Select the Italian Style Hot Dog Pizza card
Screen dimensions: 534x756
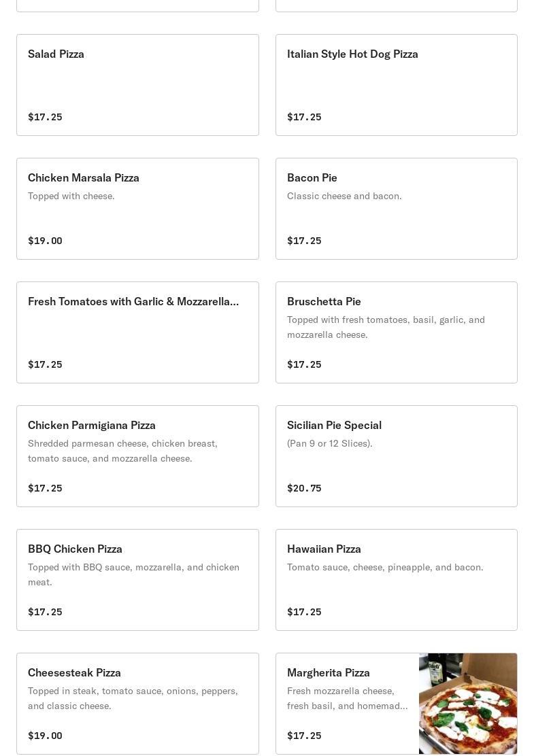pyautogui.click(x=396, y=85)
